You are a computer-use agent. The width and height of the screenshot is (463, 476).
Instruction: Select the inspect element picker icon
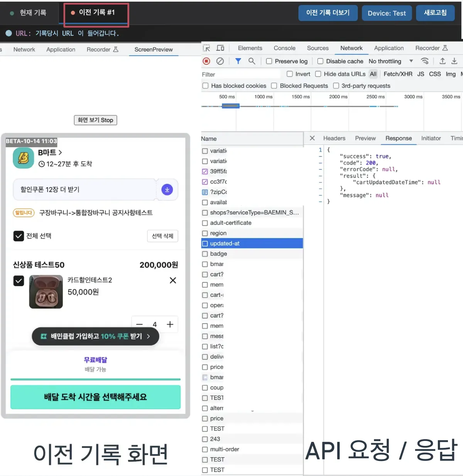click(207, 48)
